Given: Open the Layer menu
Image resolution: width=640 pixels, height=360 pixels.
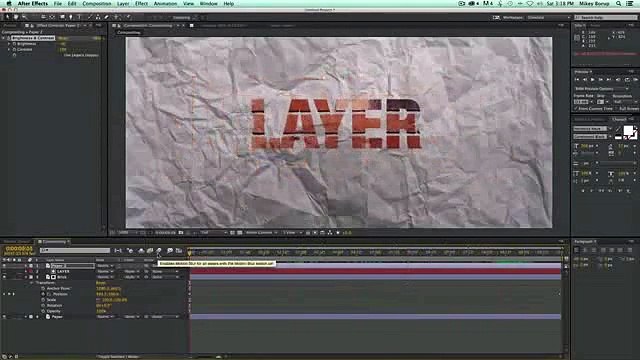Looking at the screenshot, I should 123,4.
